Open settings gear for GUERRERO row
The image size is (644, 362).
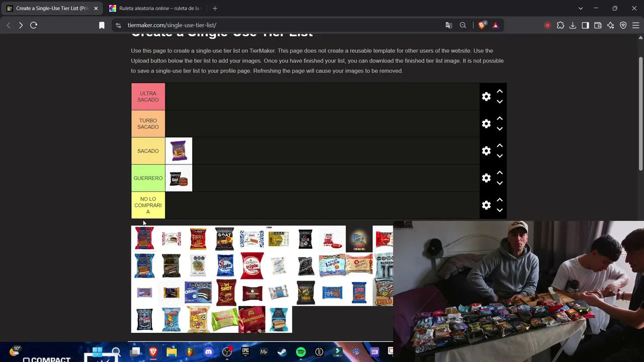[486, 178]
